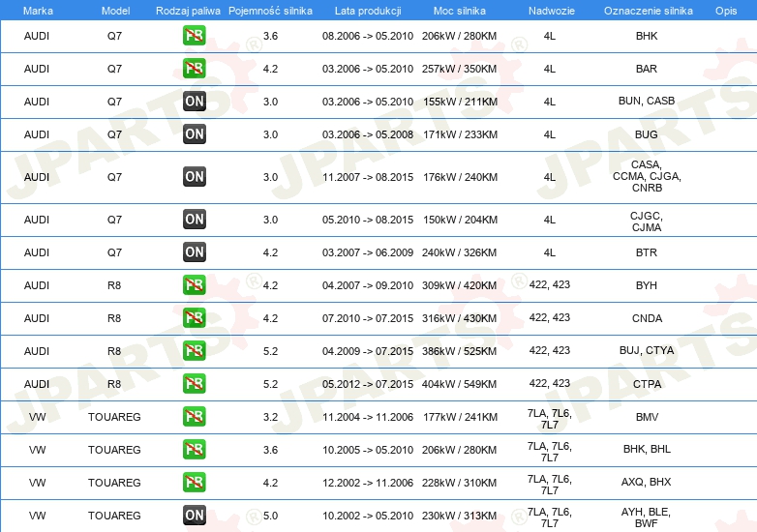The image size is (757, 532).
Task: Click power value 230kW / 313KM
Action: tap(459, 516)
